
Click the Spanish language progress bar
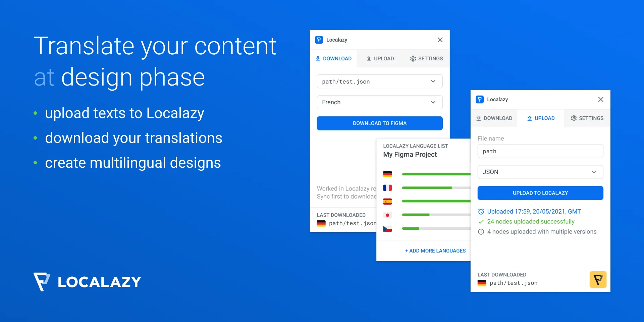[x=436, y=201]
